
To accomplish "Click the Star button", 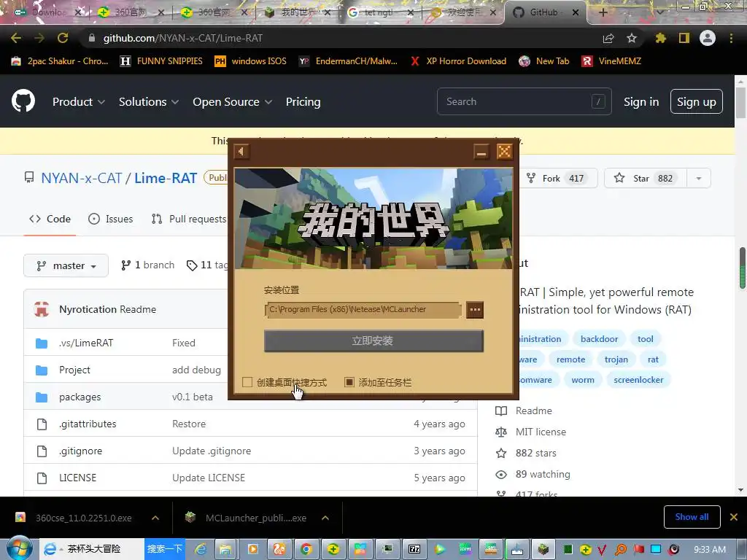I will point(646,178).
